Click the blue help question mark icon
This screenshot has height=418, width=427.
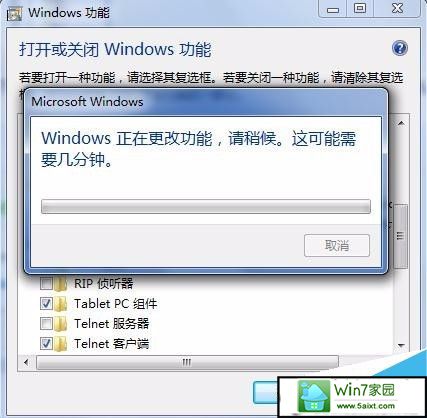(400, 48)
